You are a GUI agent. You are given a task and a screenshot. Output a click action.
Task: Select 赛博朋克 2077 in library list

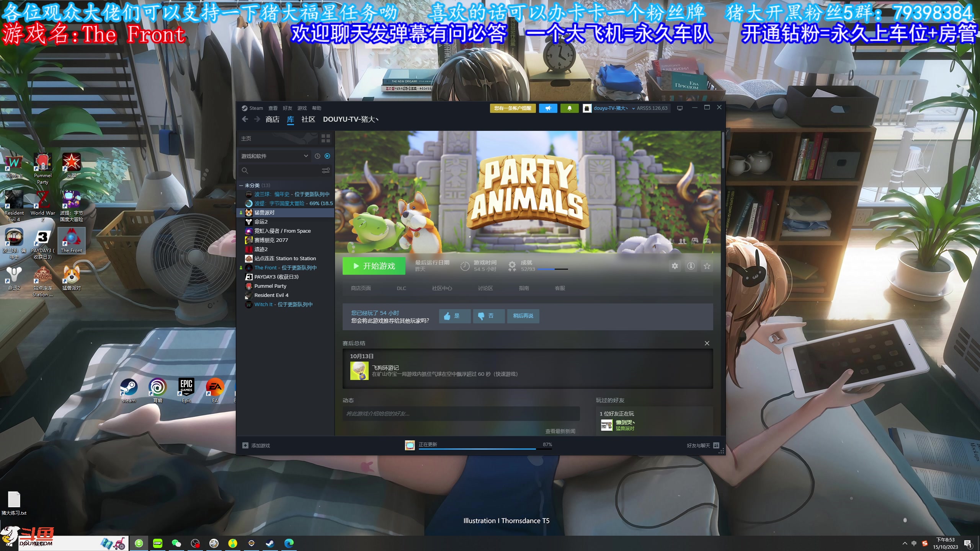point(286,240)
